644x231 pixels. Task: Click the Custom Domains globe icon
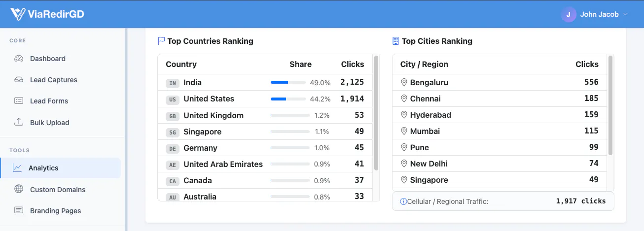click(19, 189)
